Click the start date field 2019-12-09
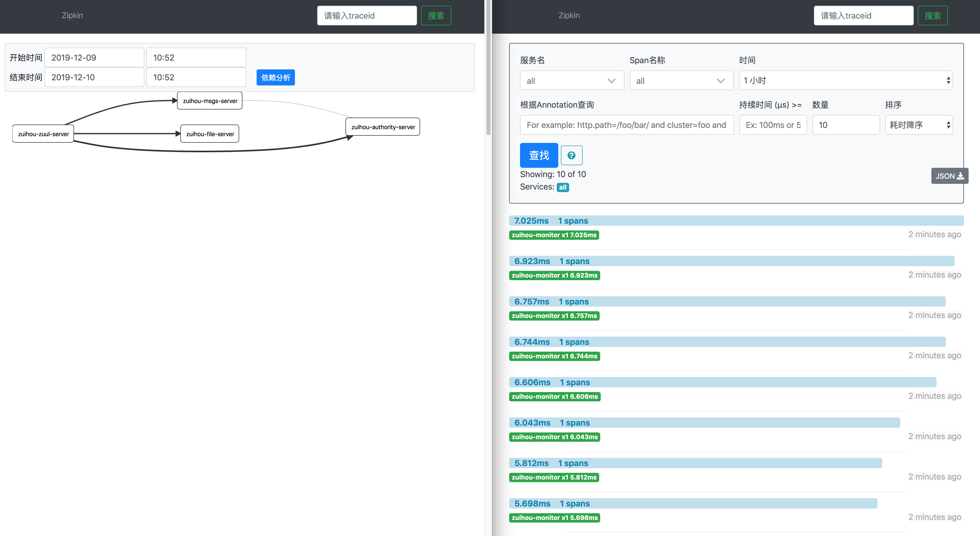This screenshot has width=980, height=536. point(94,57)
